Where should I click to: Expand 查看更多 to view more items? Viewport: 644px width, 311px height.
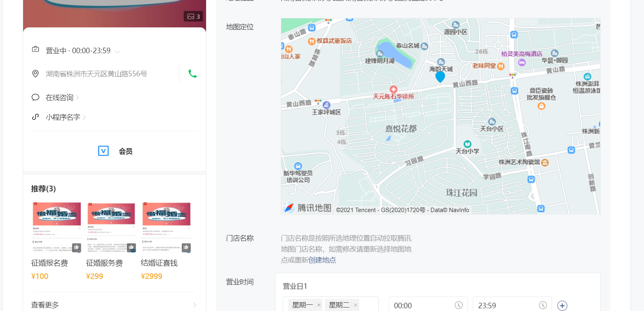tap(114, 305)
